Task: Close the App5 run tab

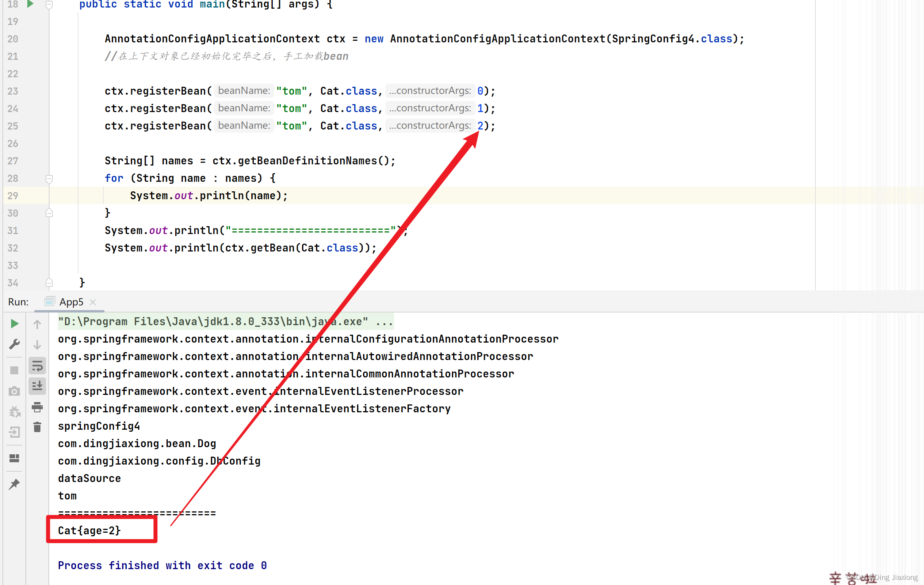Action: [x=93, y=302]
